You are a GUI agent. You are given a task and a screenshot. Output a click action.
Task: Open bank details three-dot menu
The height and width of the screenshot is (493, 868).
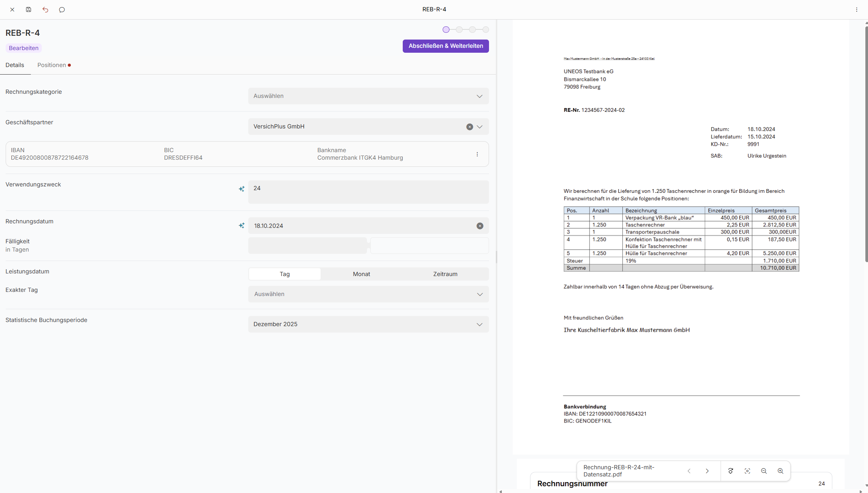477,154
